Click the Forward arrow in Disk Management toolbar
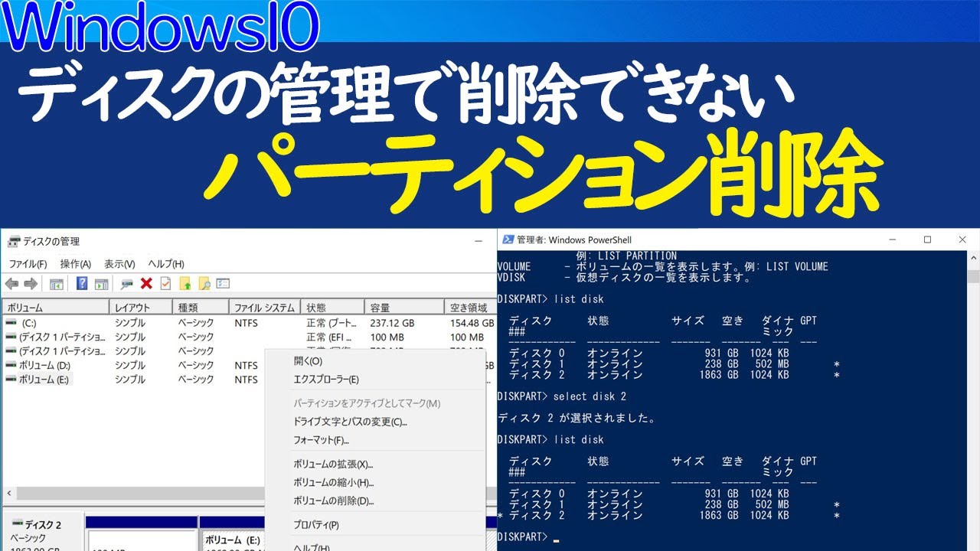 pyautogui.click(x=31, y=284)
